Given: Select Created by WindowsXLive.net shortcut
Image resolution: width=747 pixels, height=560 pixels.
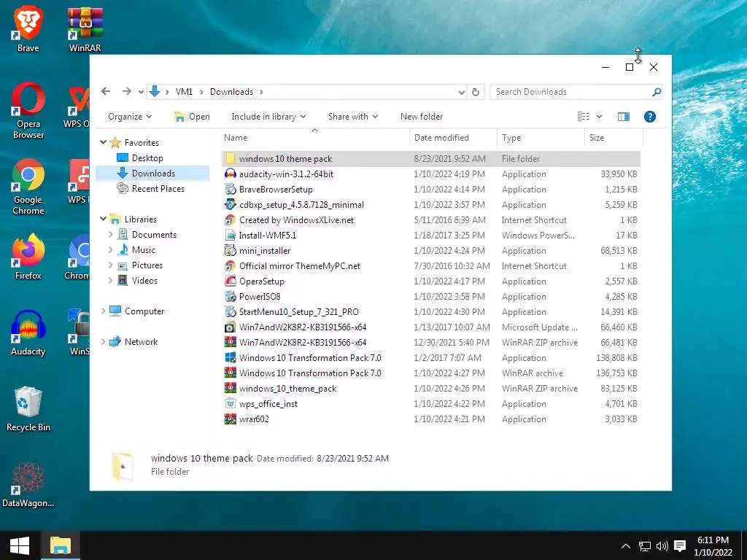Looking at the screenshot, I should coord(431,220).
